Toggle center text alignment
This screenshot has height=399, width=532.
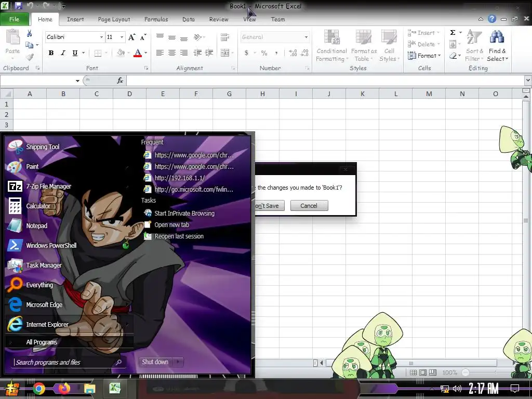tap(171, 52)
